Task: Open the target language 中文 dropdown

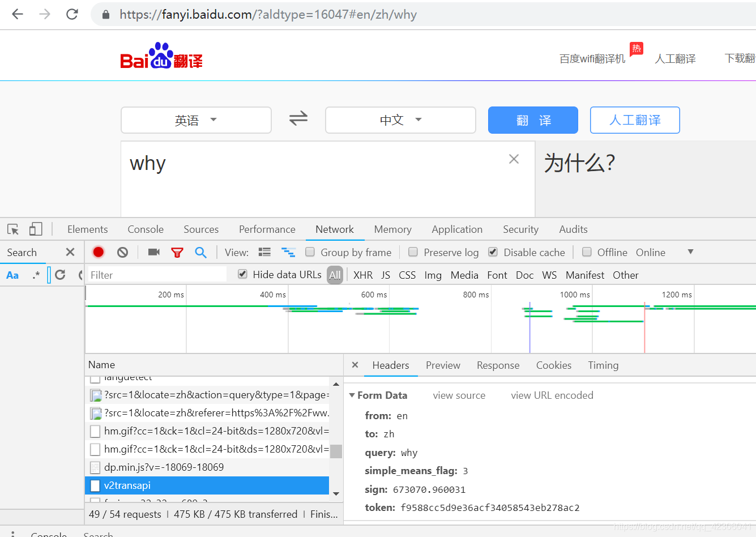Action: pyautogui.click(x=400, y=120)
